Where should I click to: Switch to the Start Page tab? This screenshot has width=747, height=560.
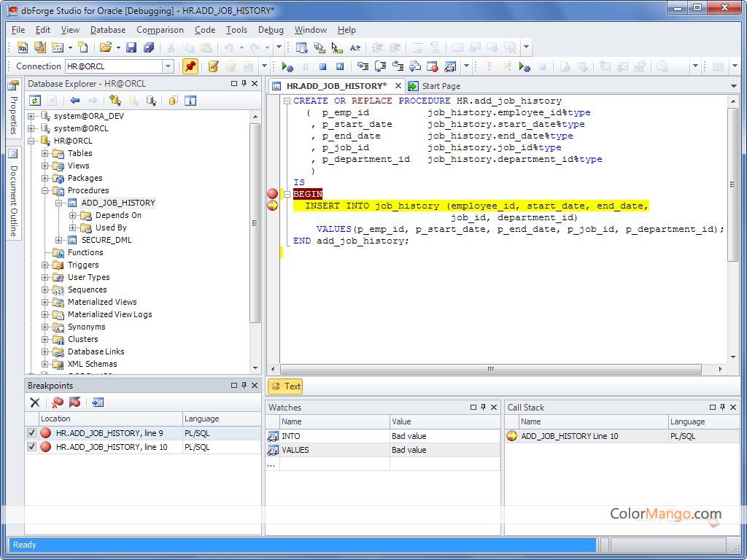click(436, 86)
